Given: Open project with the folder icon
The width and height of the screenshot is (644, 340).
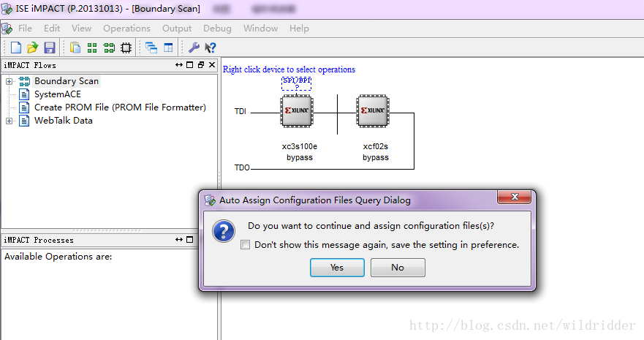Looking at the screenshot, I should pos(32,48).
